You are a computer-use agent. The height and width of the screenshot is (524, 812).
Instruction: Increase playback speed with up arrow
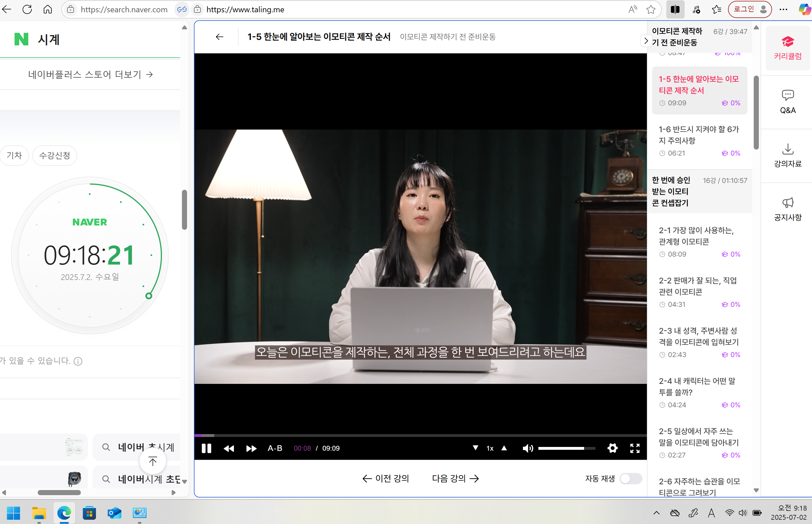504,448
